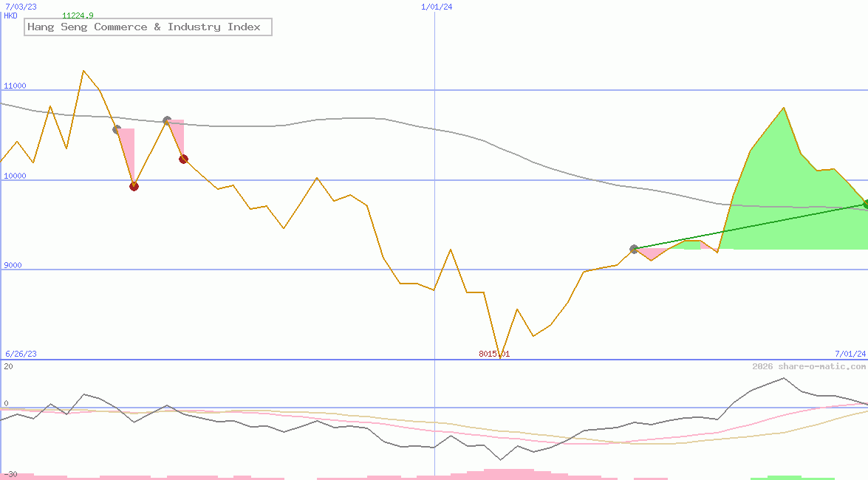Click the 9000 price axis label
This screenshot has width=868, height=480.
(13, 265)
